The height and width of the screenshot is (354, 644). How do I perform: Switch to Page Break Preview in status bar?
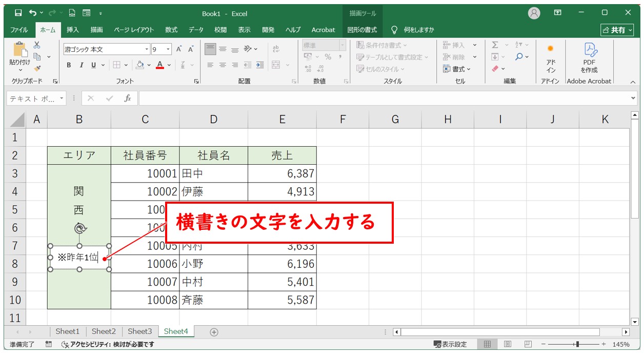[x=527, y=344]
